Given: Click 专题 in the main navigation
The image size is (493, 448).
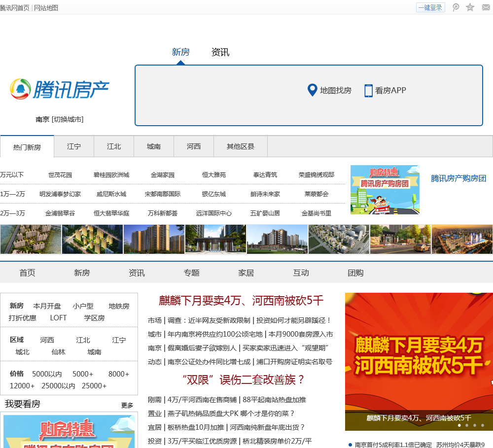Looking at the screenshot, I should pyautogui.click(x=191, y=273).
